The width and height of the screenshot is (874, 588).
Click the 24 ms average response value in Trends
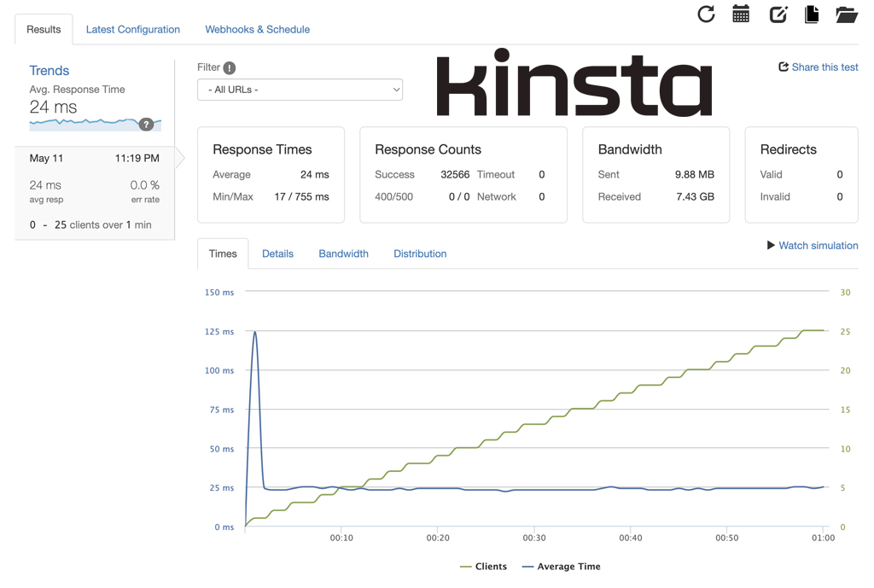53,107
